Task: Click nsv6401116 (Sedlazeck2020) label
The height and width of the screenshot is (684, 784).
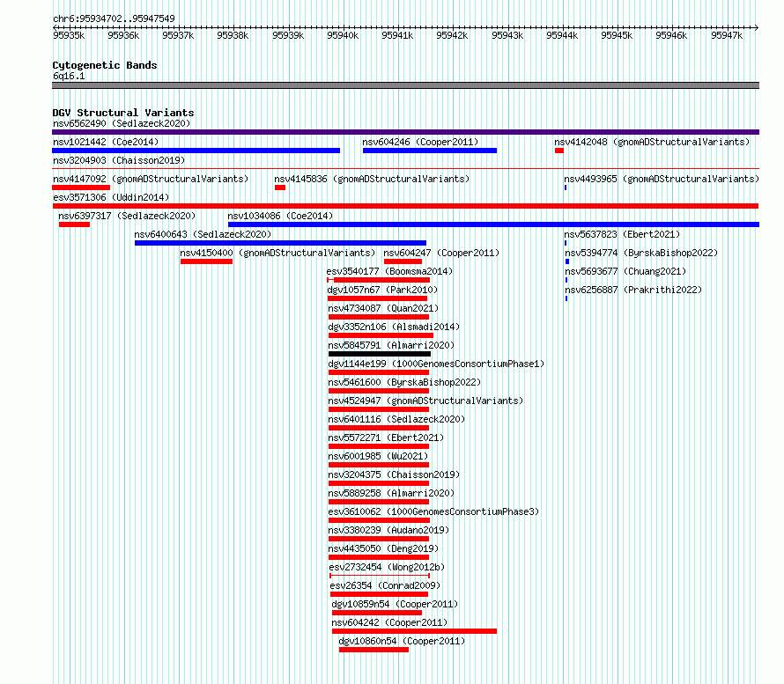Action: point(396,419)
